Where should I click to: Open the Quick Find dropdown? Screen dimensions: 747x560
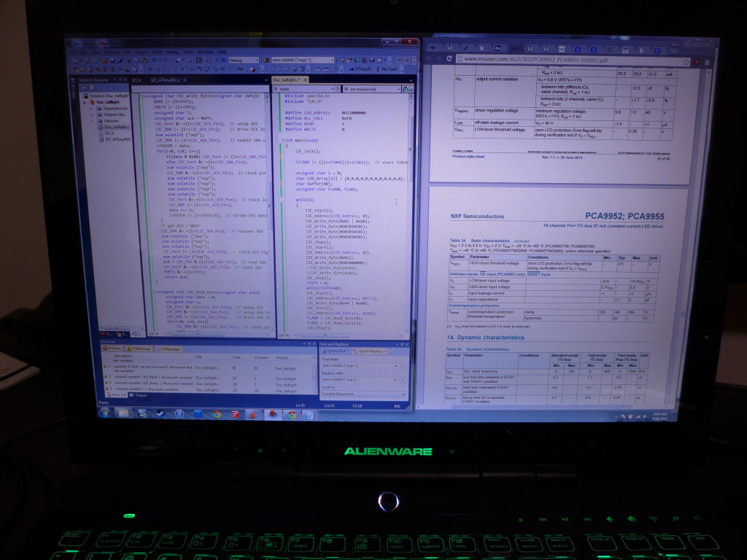pyautogui.click(x=336, y=351)
